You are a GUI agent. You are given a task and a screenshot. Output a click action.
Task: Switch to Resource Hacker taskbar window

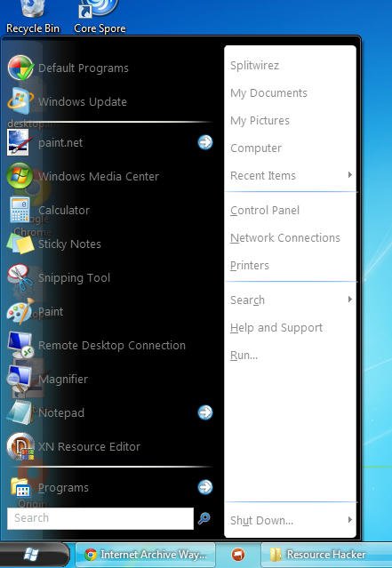tap(327, 555)
